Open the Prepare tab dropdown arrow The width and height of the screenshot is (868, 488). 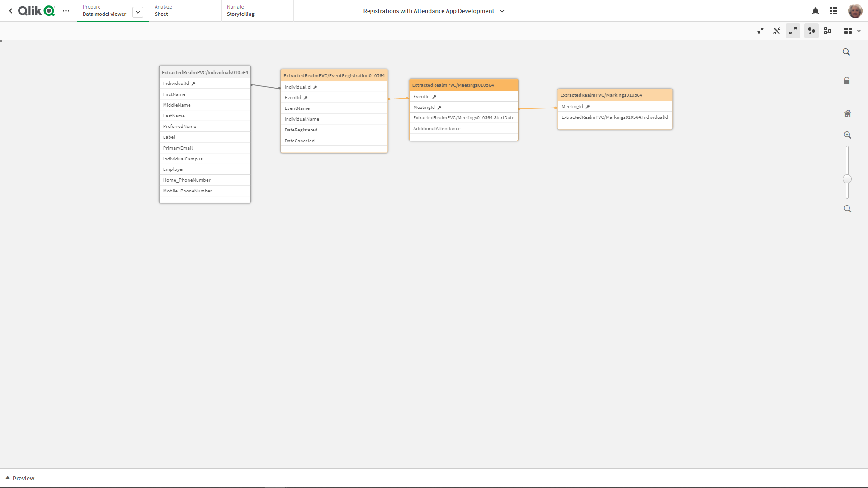[138, 12]
